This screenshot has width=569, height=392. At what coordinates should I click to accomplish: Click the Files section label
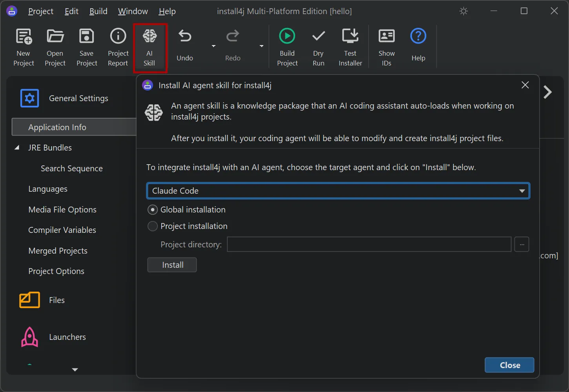57,300
